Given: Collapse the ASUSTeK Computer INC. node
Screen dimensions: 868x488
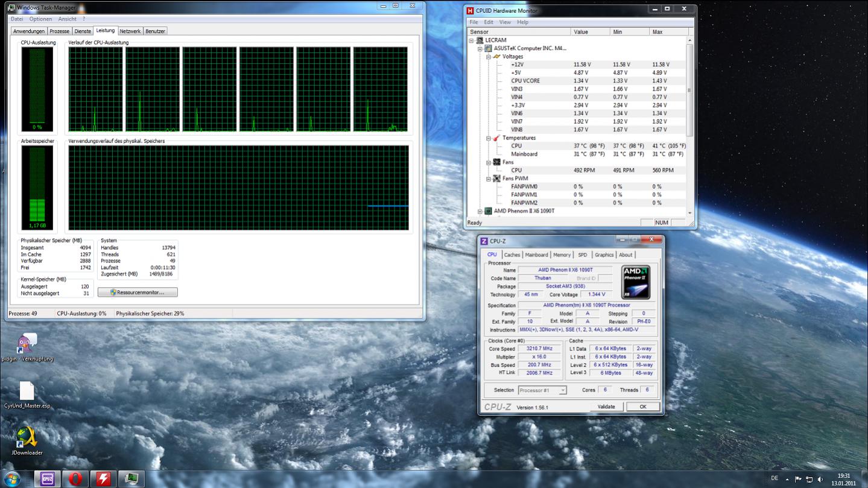Looking at the screenshot, I should pyautogui.click(x=481, y=49).
